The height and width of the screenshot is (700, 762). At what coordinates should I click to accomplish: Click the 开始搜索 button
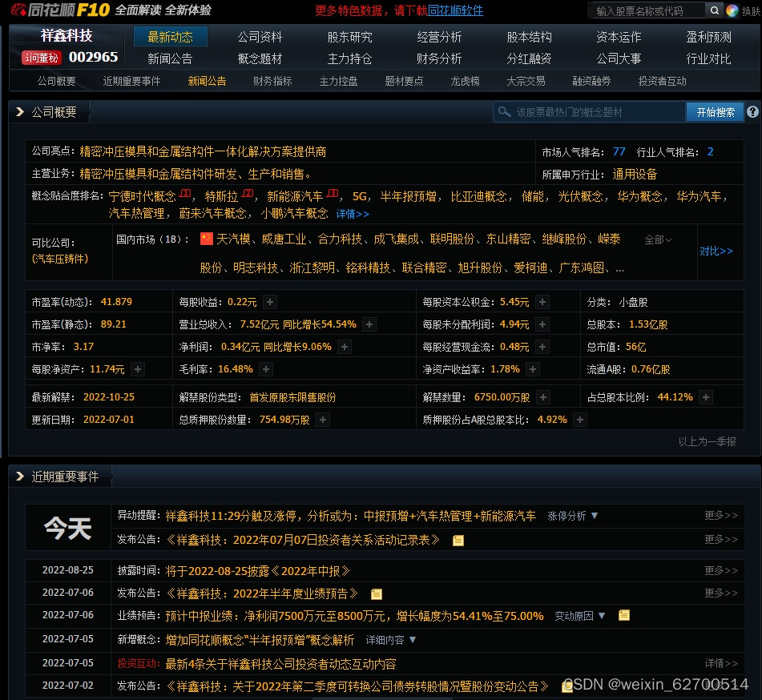click(716, 112)
